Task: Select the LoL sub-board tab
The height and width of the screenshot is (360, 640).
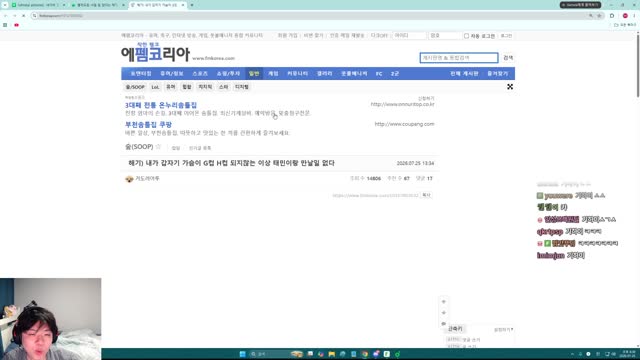Action: click(155, 87)
